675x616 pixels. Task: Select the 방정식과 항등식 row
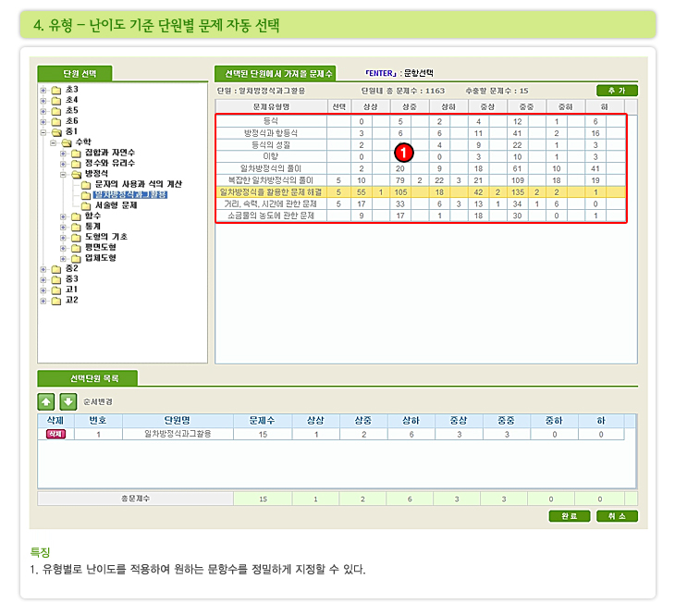coord(421,133)
